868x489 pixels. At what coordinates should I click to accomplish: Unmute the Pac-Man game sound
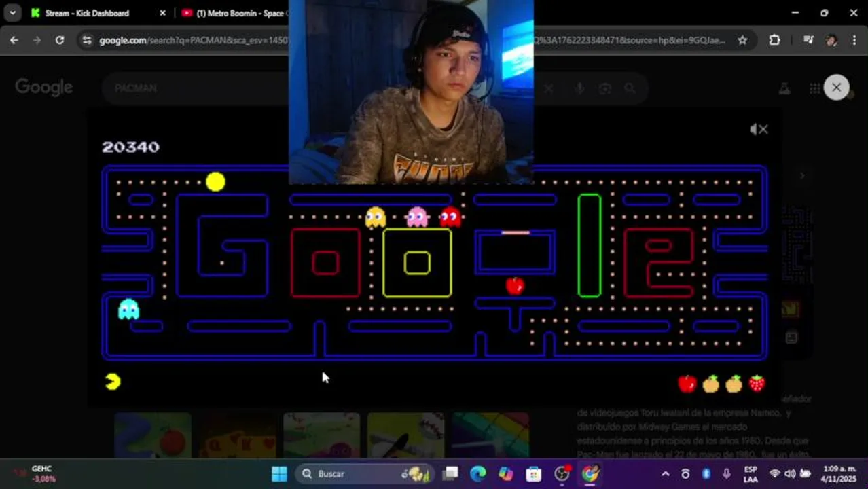pyautogui.click(x=759, y=129)
